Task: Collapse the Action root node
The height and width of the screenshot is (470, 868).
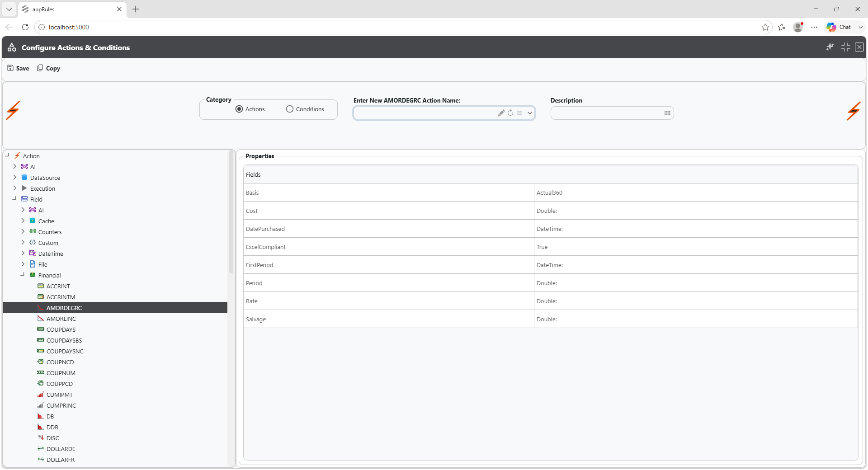Action: [7, 155]
